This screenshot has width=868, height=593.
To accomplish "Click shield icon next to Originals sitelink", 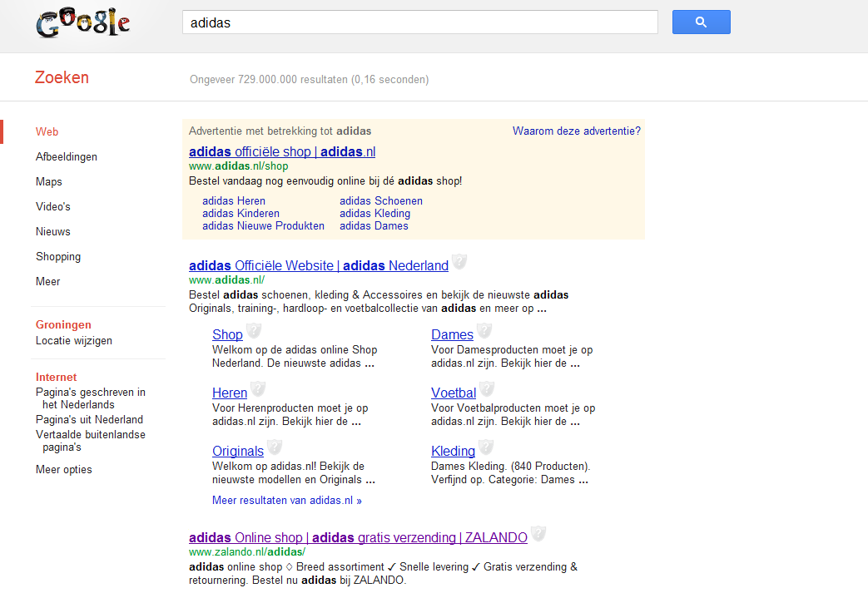I will coord(275,447).
